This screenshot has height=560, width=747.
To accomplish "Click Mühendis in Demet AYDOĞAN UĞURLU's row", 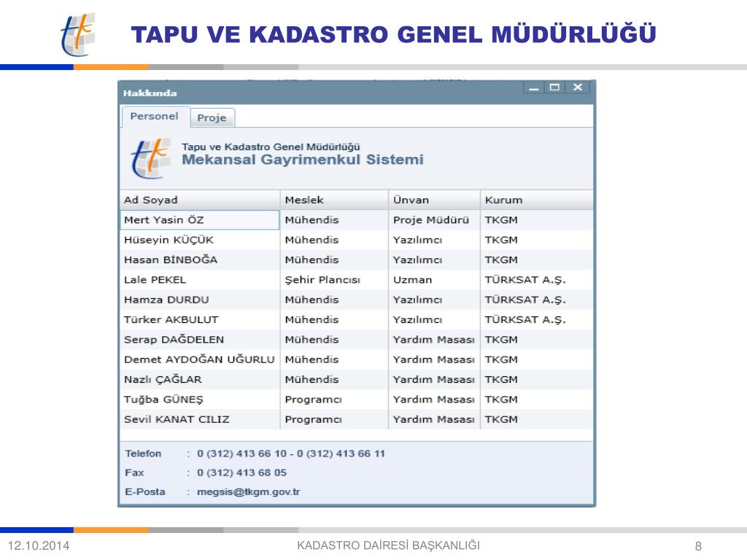I will (334, 360).
